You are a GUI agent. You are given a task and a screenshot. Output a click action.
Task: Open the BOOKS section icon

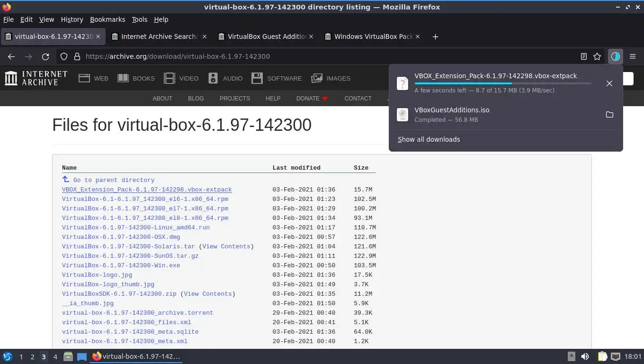tap(123, 78)
